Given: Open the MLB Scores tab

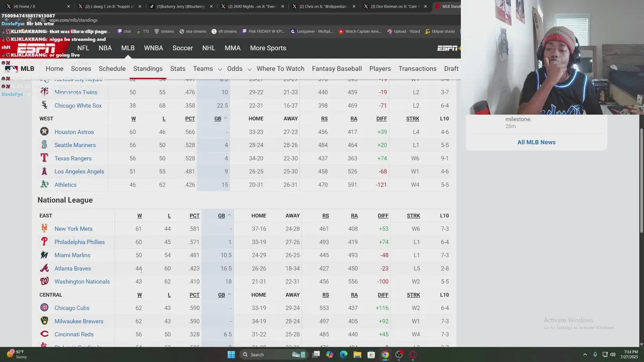Looking at the screenshot, I should click(x=81, y=68).
